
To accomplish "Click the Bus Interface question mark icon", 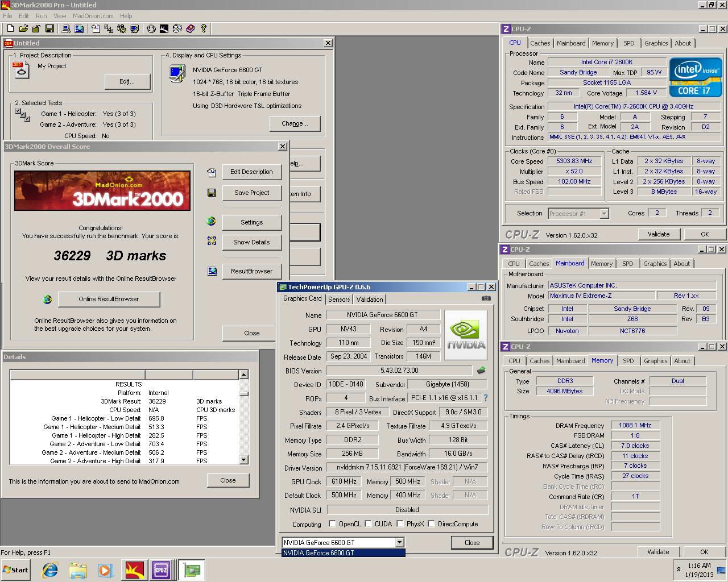I will click(486, 398).
